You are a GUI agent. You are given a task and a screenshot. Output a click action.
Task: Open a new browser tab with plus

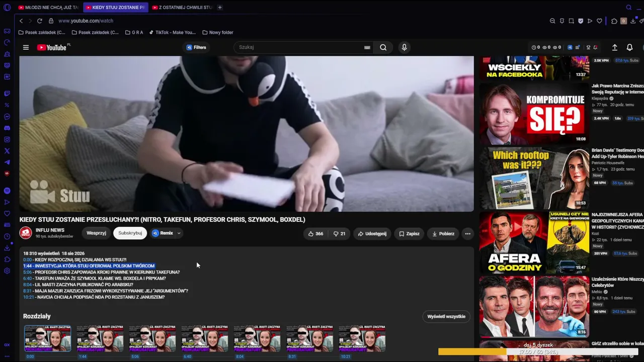220,8
